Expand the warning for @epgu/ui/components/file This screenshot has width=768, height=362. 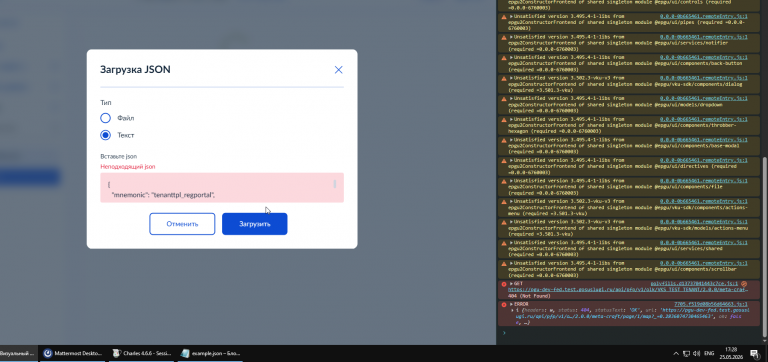[x=511, y=181]
